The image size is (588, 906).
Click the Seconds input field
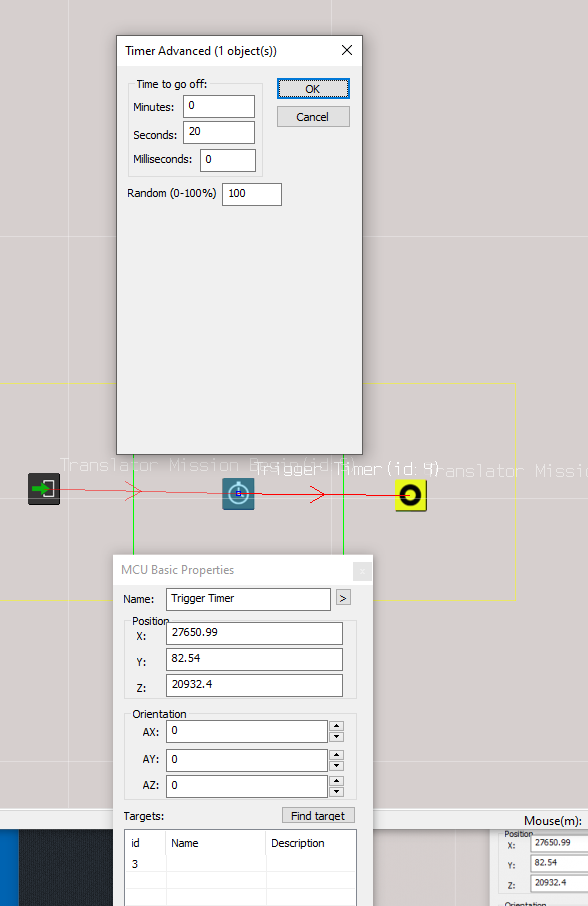[219, 132]
